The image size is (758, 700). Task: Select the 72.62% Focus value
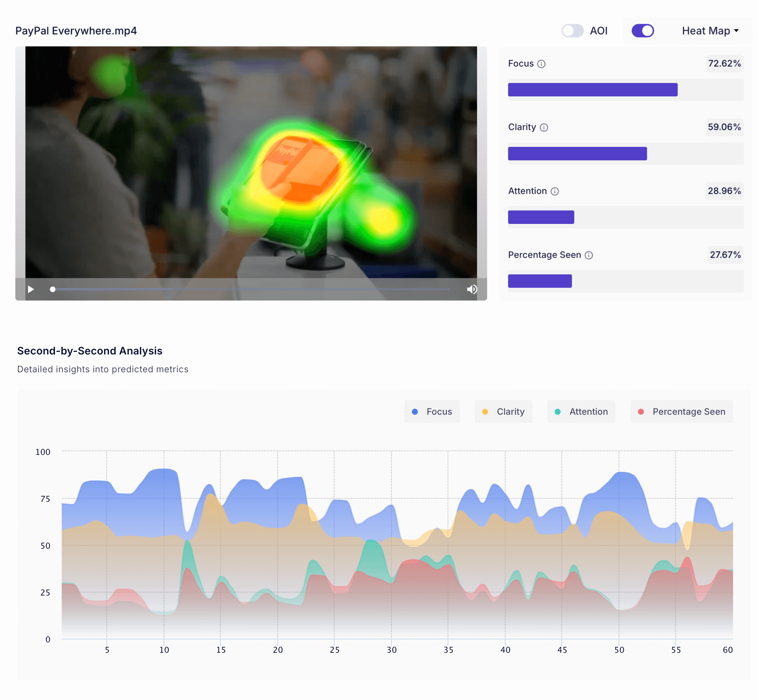point(724,64)
